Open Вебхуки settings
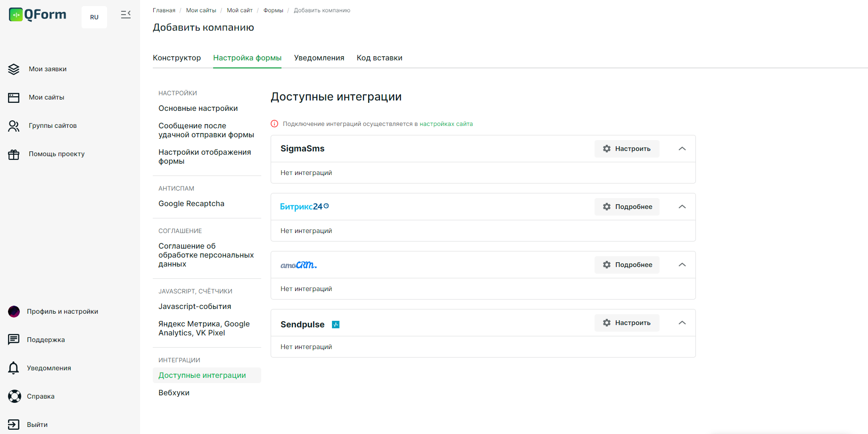This screenshot has width=868, height=434. 174,393
